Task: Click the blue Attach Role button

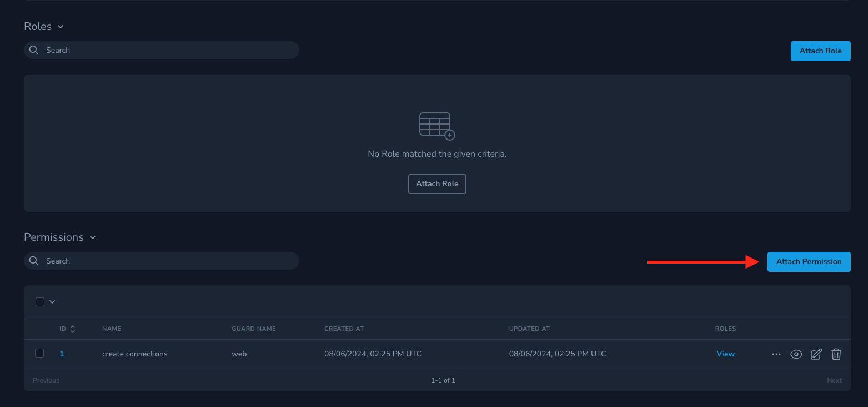Action: point(820,51)
